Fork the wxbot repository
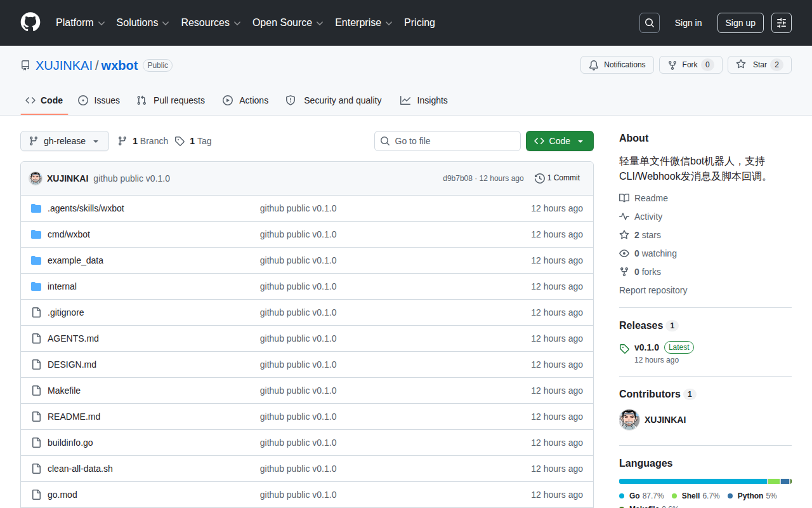This screenshot has height=508, width=812. [x=691, y=65]
